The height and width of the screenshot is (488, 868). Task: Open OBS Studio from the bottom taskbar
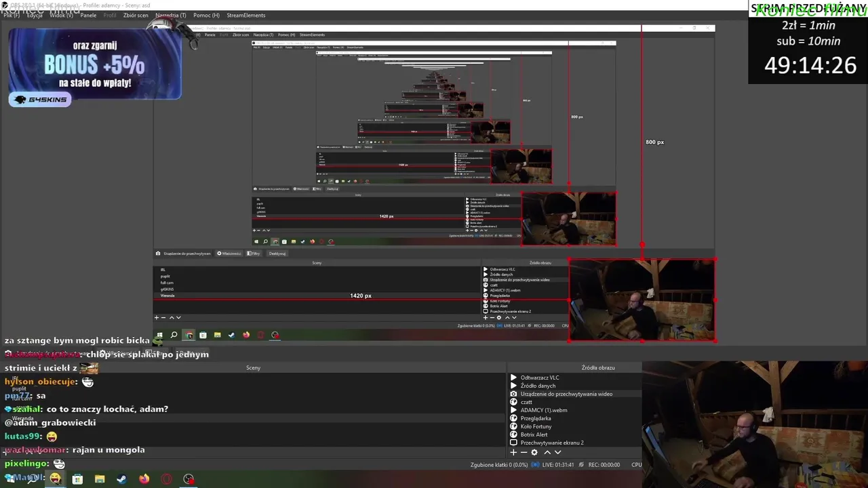(x=189, y=479)
